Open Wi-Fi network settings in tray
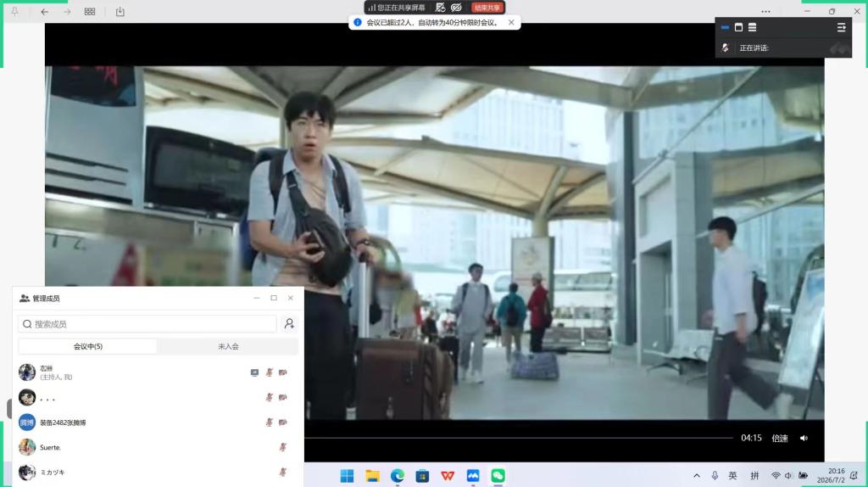Viewport: 868px width, 487px height. (776, 475)
